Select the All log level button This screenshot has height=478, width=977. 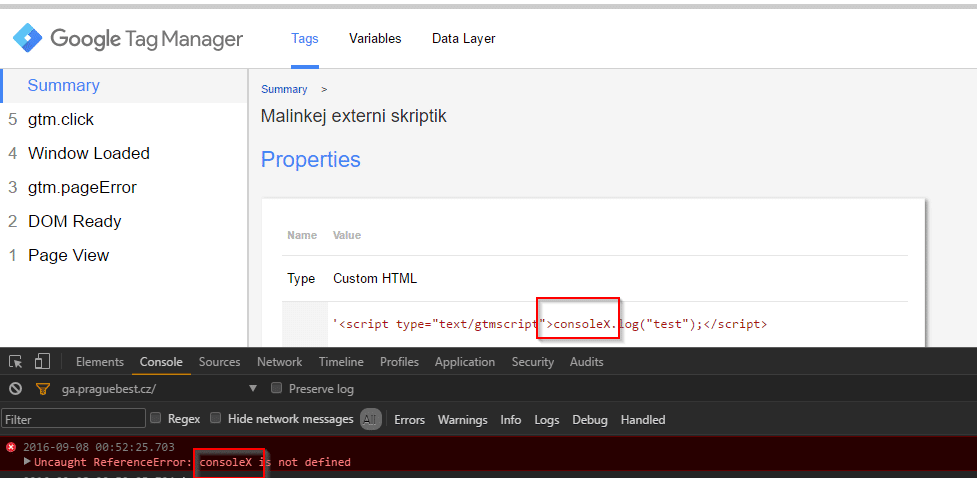[x=371, y=419]
